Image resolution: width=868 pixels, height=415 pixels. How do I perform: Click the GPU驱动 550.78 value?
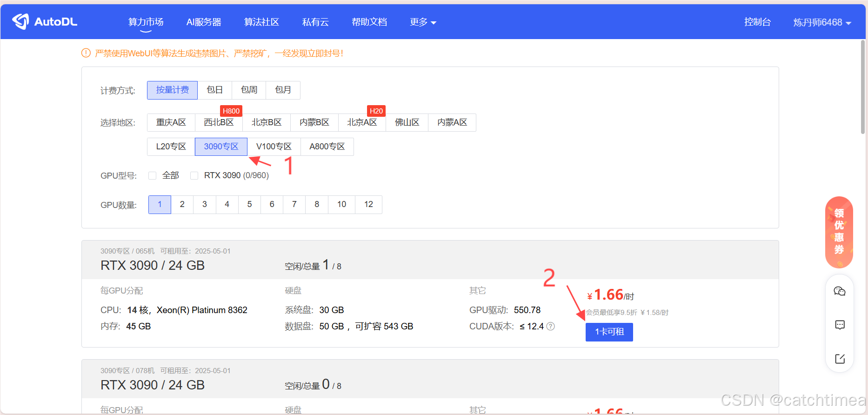pyautogui.click(x=527, y=310)
